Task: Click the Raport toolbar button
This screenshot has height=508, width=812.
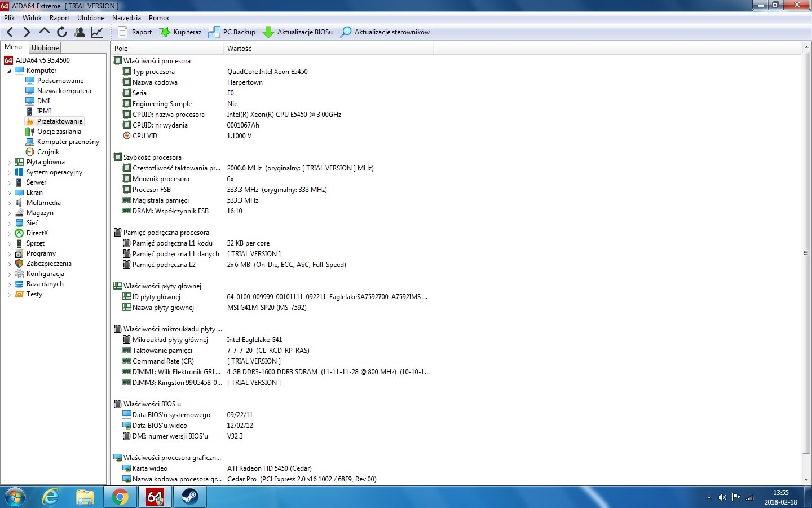Action: coord(135,32)
